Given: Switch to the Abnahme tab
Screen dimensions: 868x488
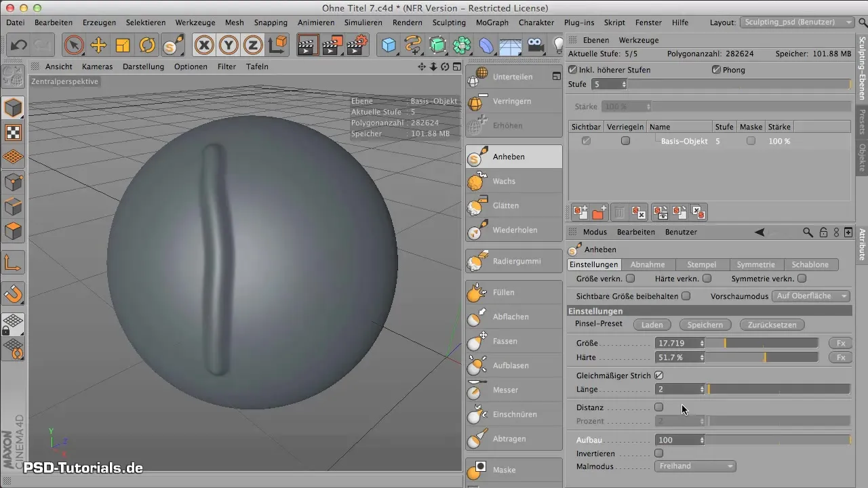Looking at the screenshot, I should point(648,264).
